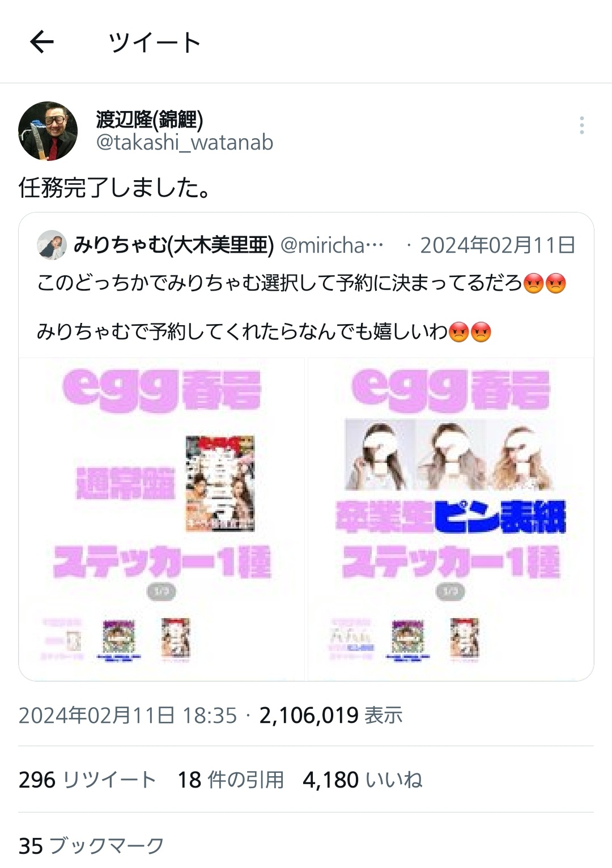Open the three-dot more options menu

[581, 125]
